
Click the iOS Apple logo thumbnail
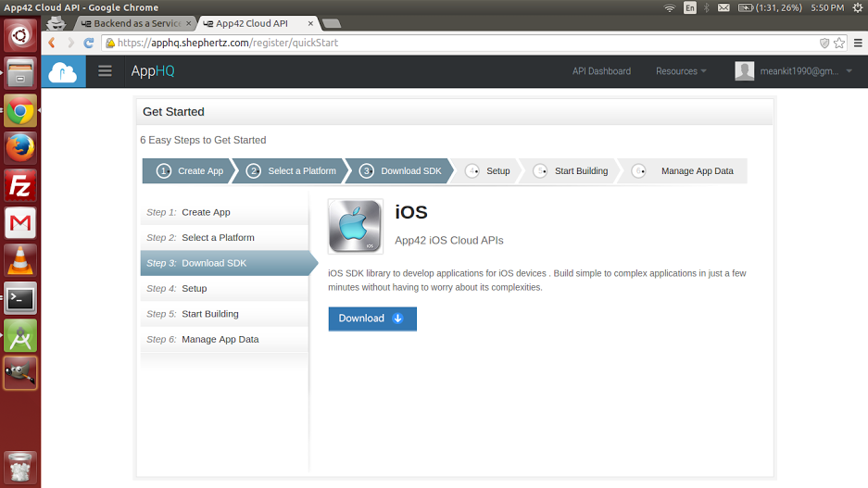pos(356,226)
